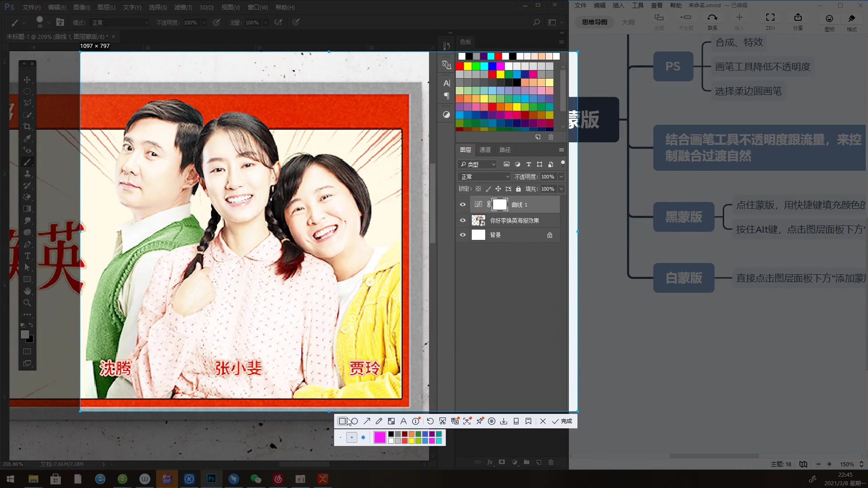Viewport: 868px width, 488px height.
Task: Open the layer fill 填充 dropdown arrow
Action: [561, 189]
